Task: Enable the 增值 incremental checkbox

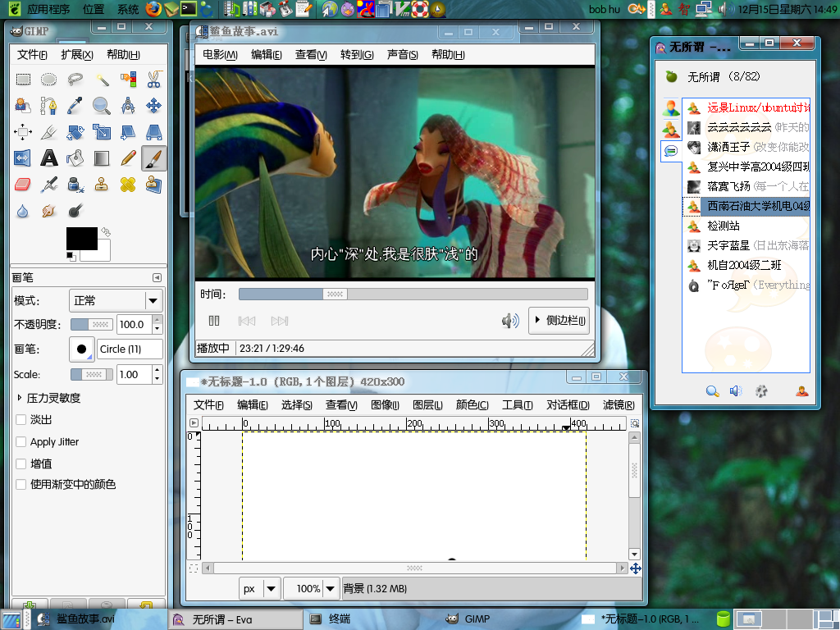Action: [21, 463]
